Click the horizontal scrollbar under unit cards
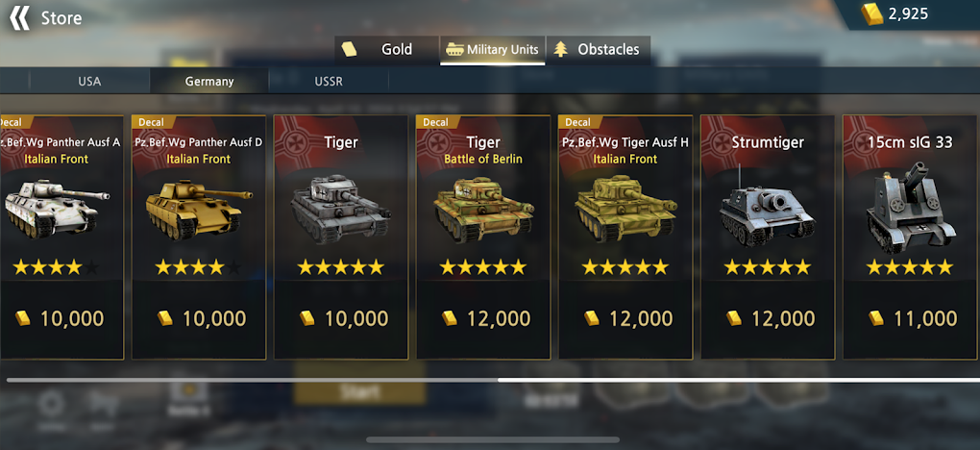Image resolution: width=980 pixels, height=450 pixels. click(493, 380)
